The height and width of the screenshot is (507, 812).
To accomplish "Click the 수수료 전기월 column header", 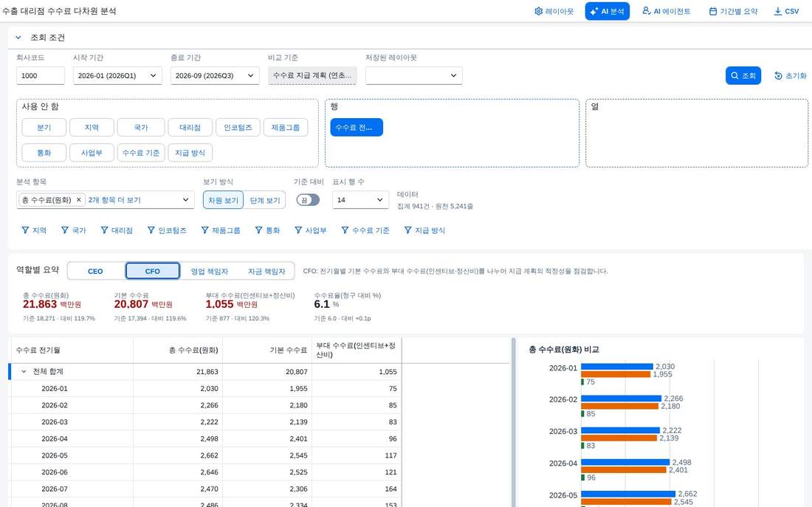I will pos(72,350).
